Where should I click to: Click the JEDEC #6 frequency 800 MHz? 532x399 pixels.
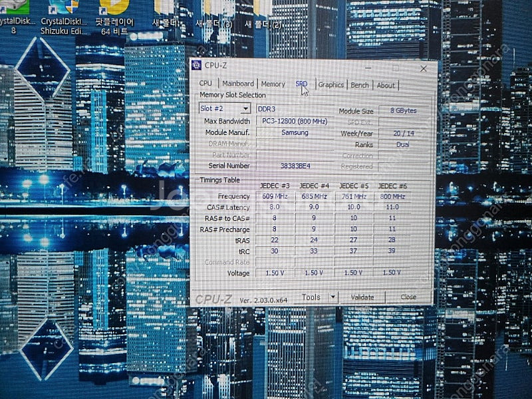(392, 196)
